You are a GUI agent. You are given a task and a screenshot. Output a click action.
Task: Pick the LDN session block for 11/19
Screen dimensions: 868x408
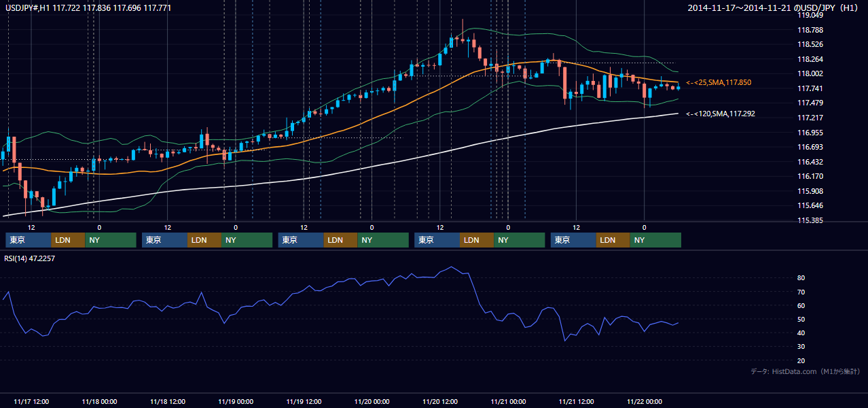click(341, 240)
